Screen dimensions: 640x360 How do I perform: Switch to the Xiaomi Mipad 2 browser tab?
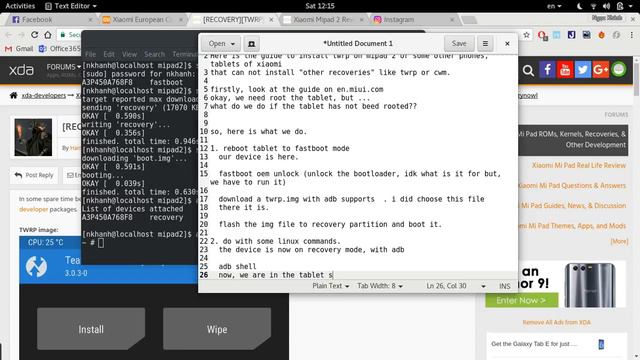[322, 20]
